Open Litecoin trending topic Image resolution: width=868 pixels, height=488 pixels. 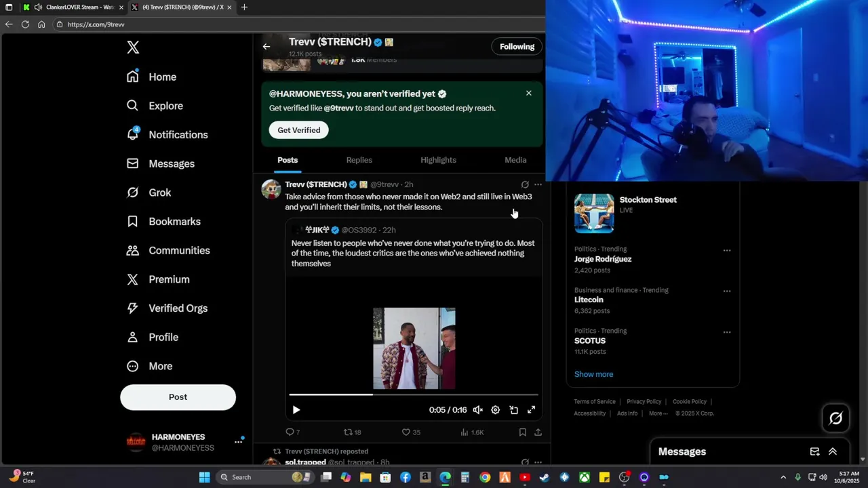coord(589,300)
